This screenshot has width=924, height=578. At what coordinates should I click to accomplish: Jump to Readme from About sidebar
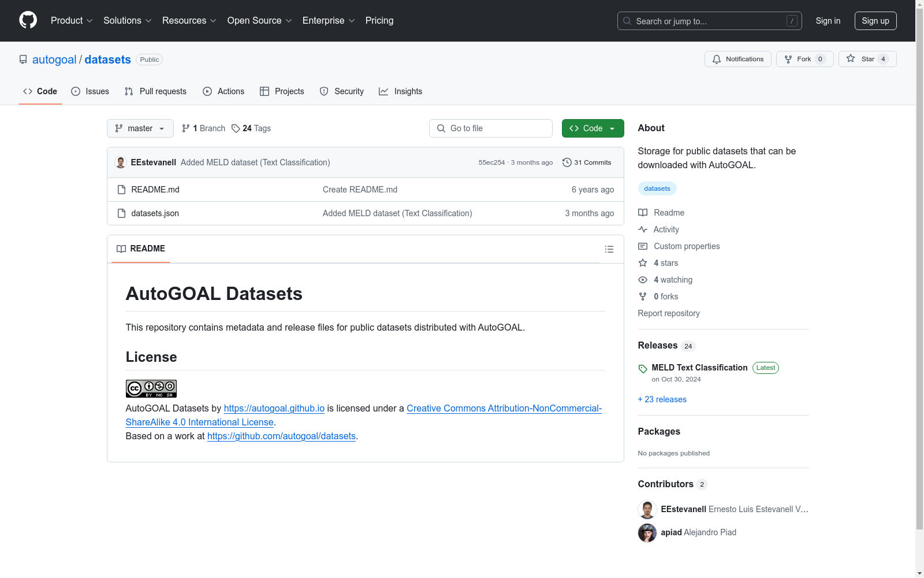tap(661, 213)
